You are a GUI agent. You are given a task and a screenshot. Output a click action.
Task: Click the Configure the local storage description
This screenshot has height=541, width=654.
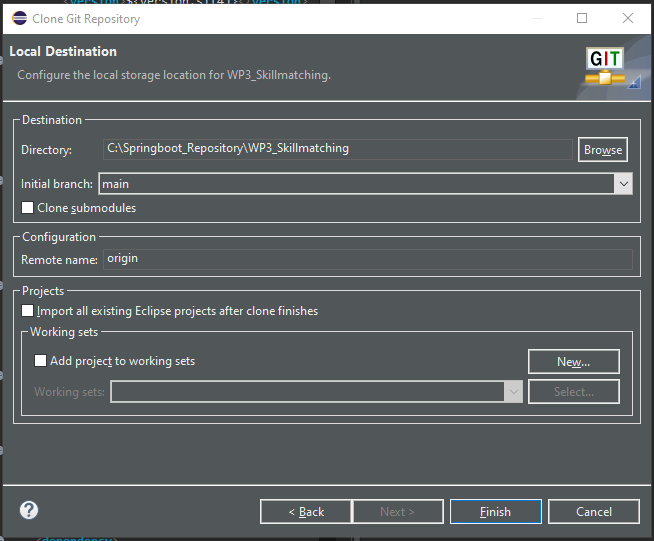coord(174,75)
